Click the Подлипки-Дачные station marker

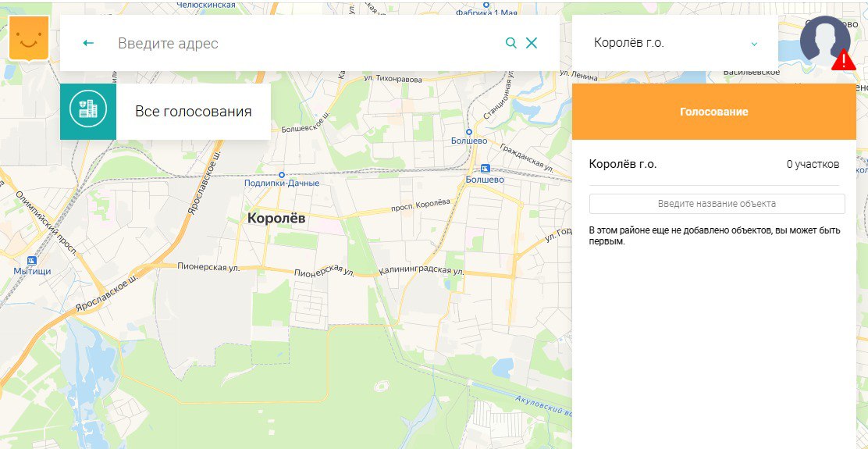pos(282,174)
